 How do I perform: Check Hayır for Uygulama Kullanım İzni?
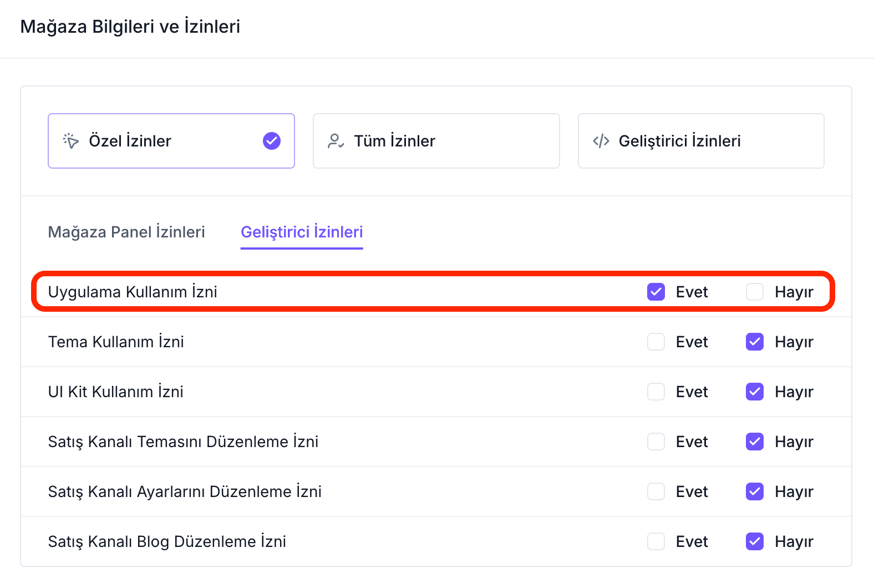755,292
